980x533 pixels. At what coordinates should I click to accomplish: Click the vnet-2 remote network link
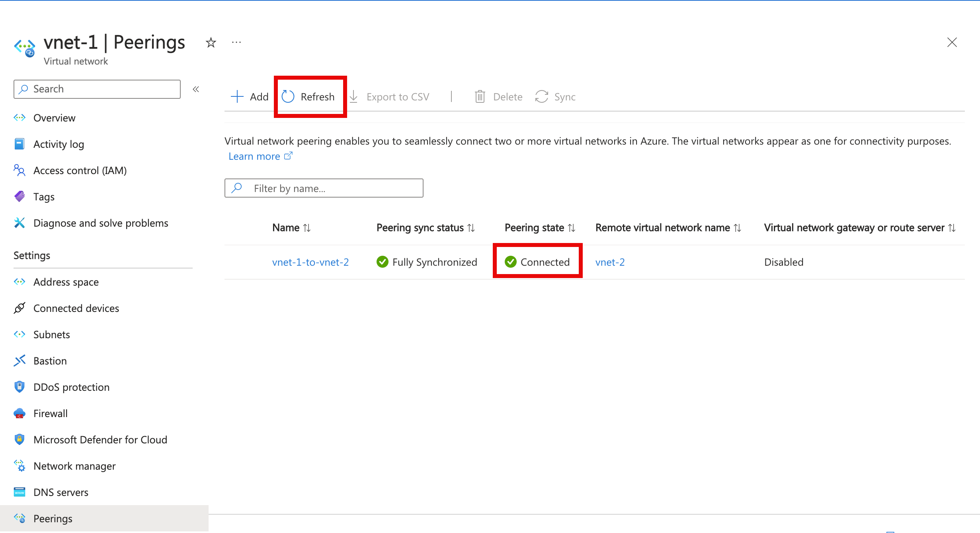click(609, 261)
